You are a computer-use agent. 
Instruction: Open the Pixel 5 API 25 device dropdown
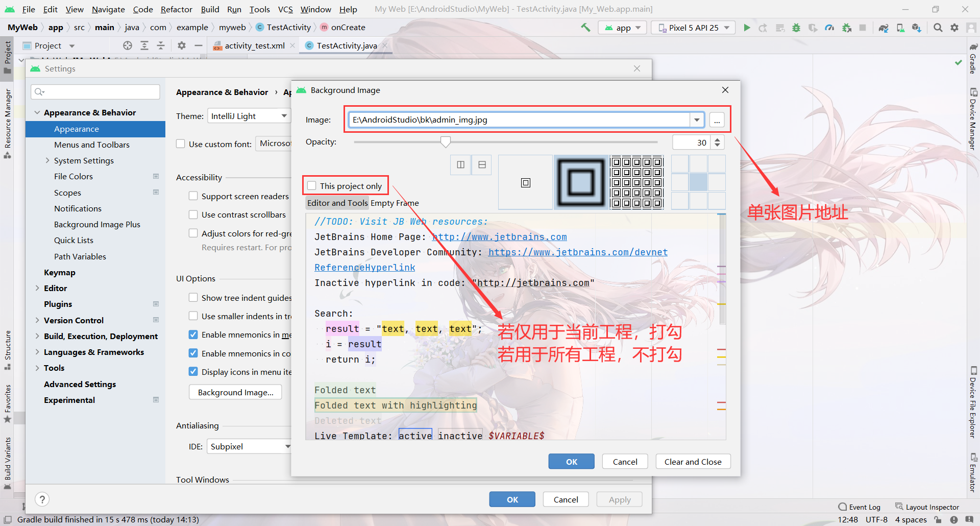pyautogui.click(x=693, y=28)
